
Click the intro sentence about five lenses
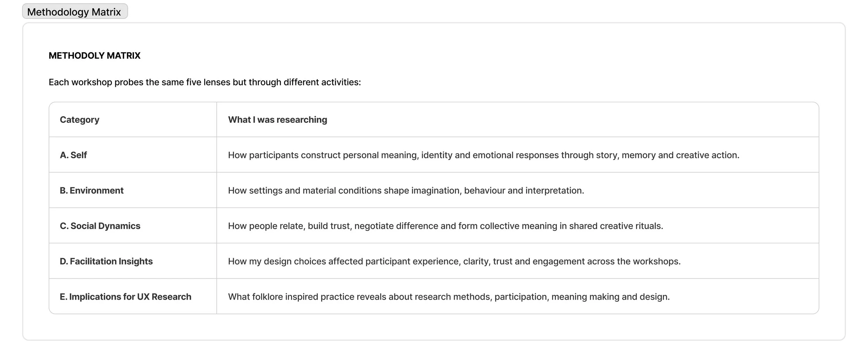[x=205, y=82]
